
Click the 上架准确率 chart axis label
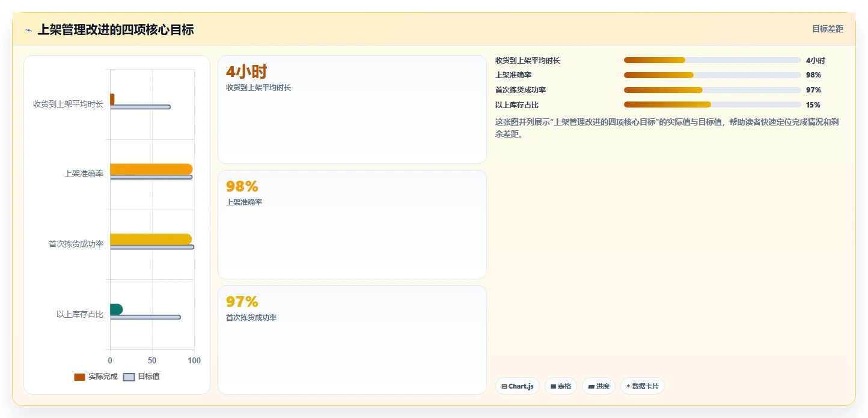[84, 174]
